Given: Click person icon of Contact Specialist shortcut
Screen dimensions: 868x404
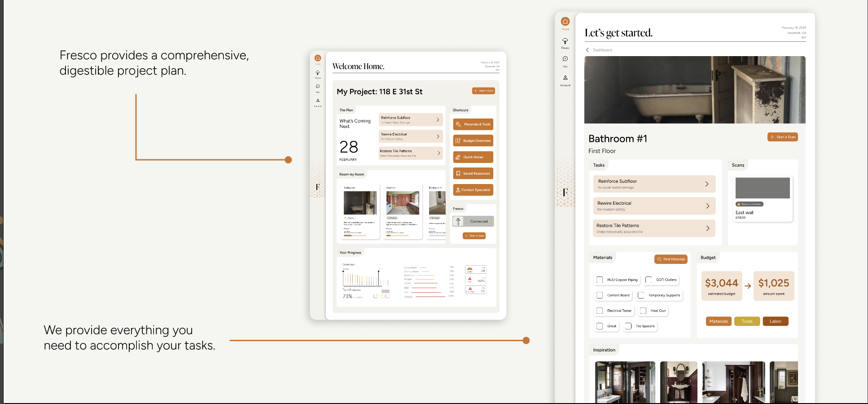Looking at the screenshot, I should click(458, 190).
